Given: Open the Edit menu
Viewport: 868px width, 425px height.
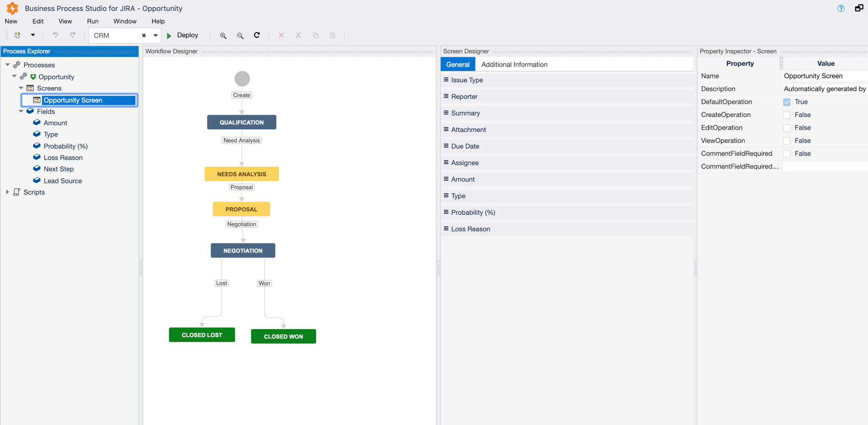Looking at the screenshot, I should [x=38, y=21].
